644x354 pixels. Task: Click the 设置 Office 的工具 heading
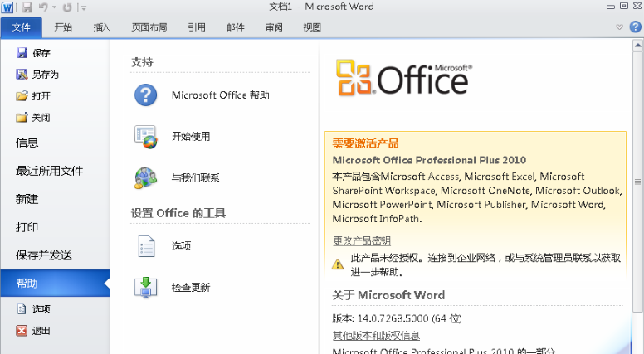pyautogui.click(x=178, y=213)
